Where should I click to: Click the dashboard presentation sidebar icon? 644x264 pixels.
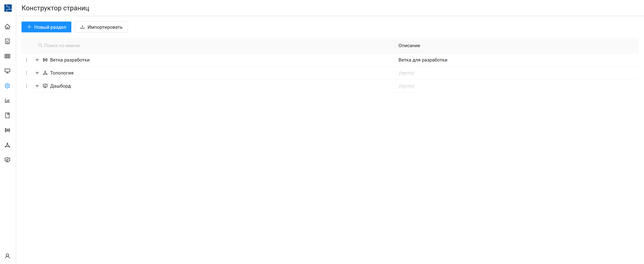pyautogui.click(x=7, y=160)
